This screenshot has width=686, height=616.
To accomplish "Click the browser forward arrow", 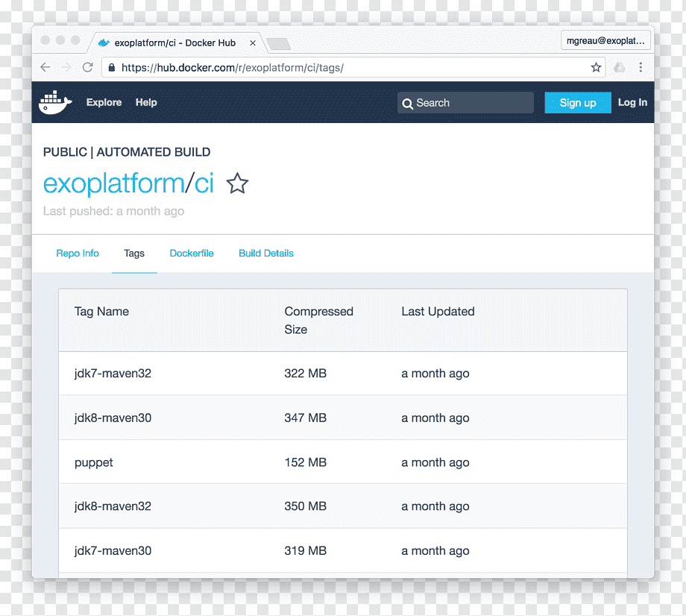I will click(66, 67).
